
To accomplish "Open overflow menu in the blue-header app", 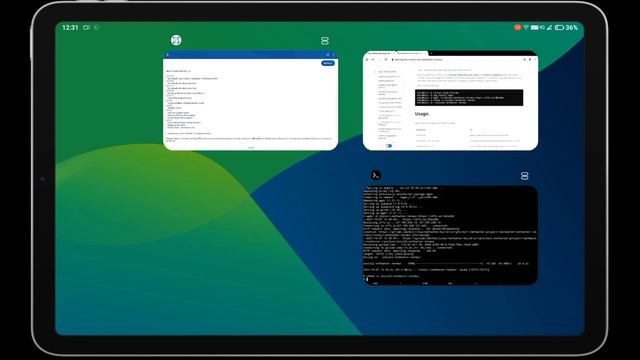I will point(333,54).
